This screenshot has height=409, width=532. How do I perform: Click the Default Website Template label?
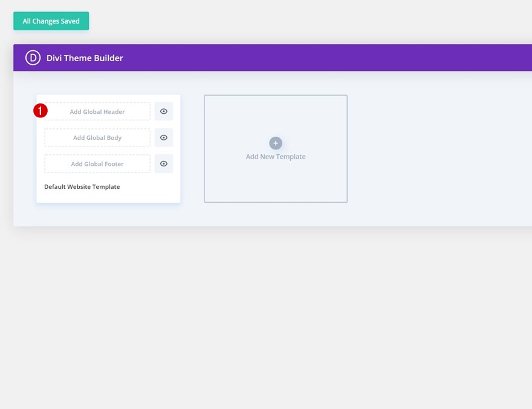[82, 187]
